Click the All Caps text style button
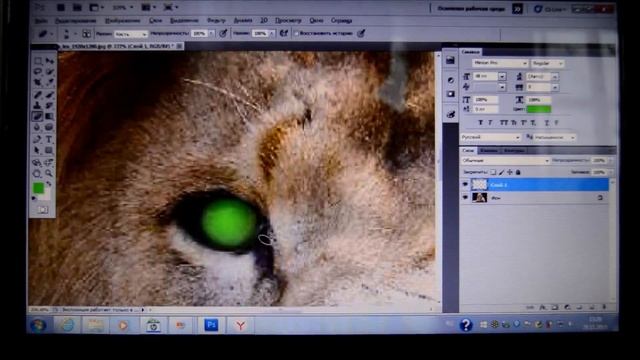640x360 pixels. pos(504,122)
